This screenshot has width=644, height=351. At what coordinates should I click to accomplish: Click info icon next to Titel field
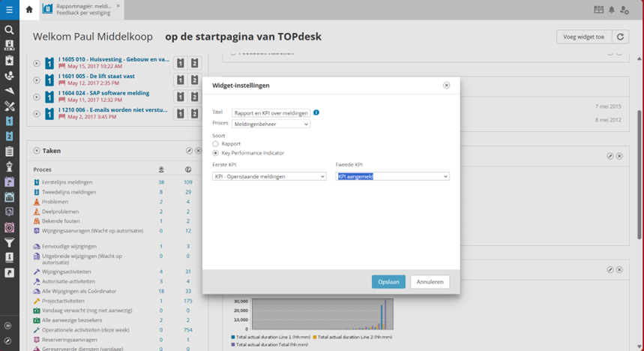click(316, 112)
